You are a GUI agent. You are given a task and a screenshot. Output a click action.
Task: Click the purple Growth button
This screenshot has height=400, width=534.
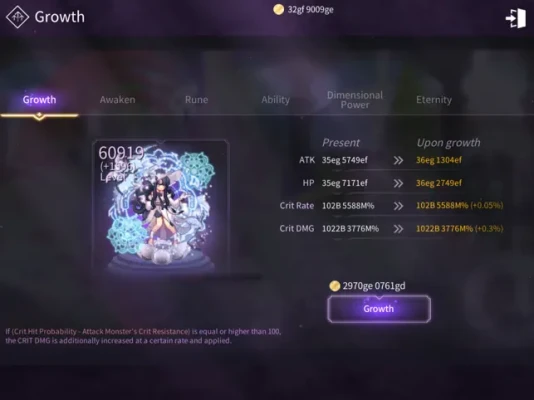(x=379, y=309)
